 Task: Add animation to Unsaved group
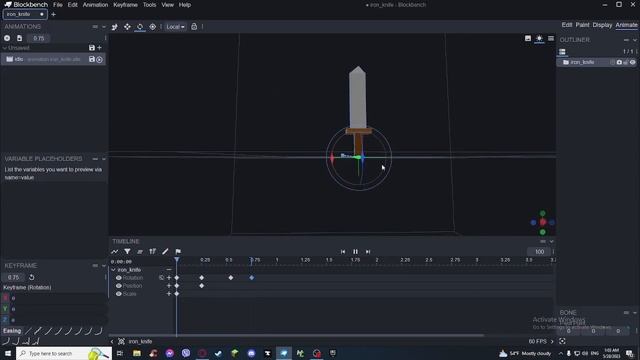click(99, 48)
